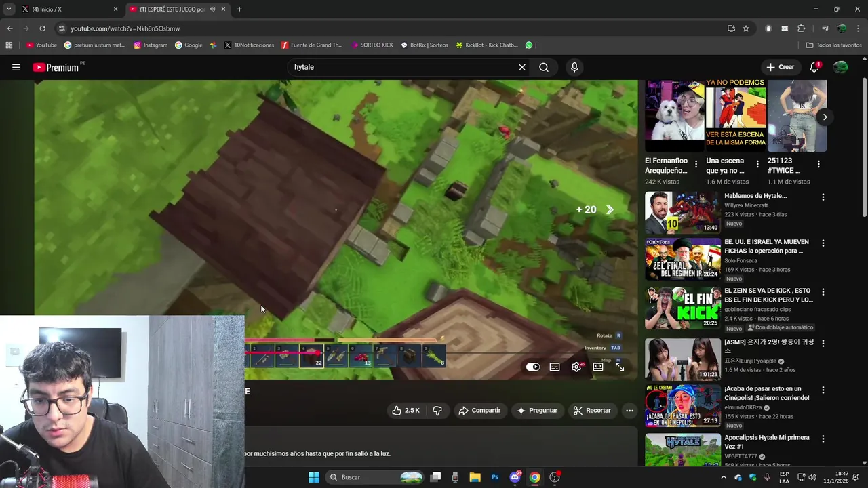868x488 pixels.
Task: Open the 'Todos los favoritos' folder
Action: click(833, 45)
